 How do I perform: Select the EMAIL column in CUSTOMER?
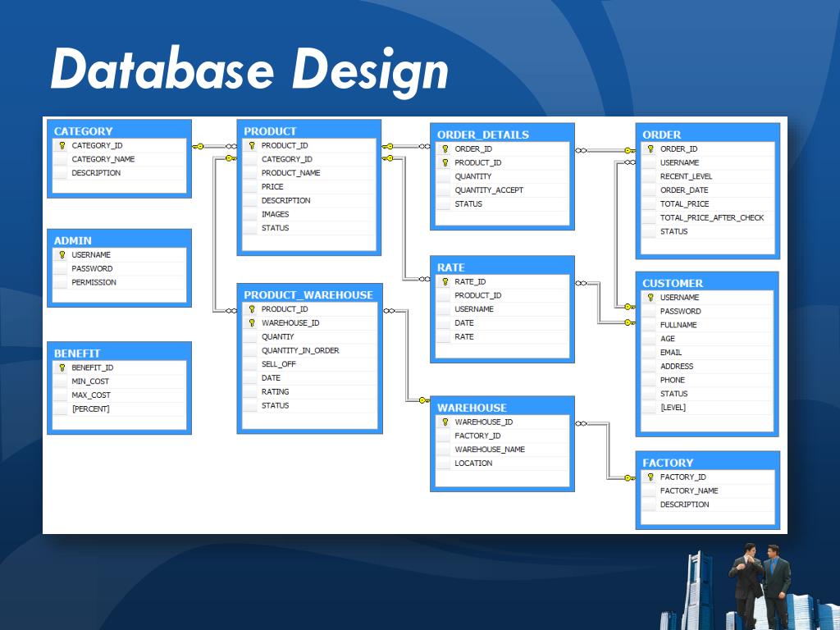coord(707,353)
